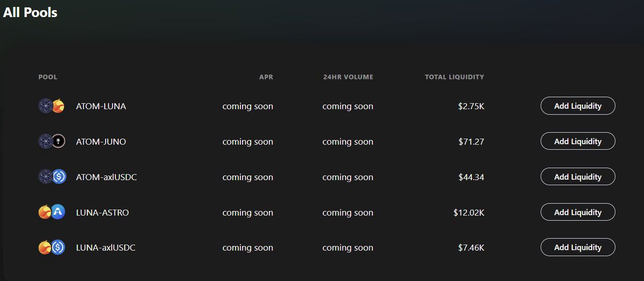Click the $44.34 total liquidity value

point(471,177)
